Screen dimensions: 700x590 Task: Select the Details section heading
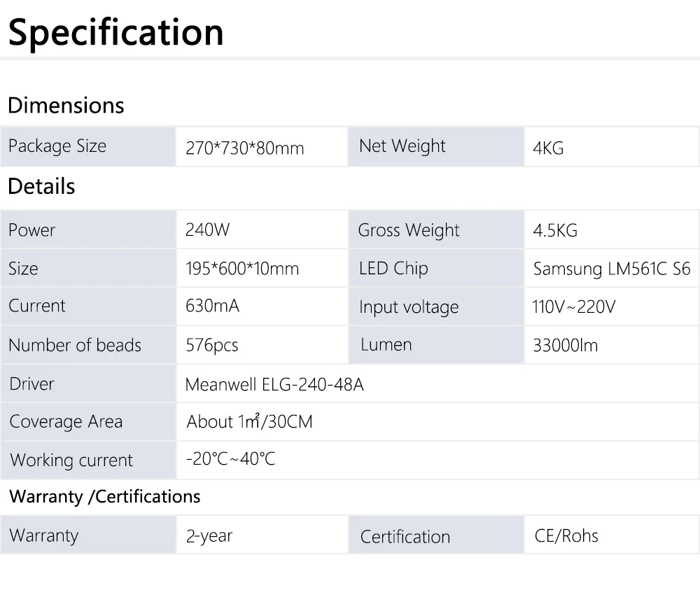click(x=41, y=187)
